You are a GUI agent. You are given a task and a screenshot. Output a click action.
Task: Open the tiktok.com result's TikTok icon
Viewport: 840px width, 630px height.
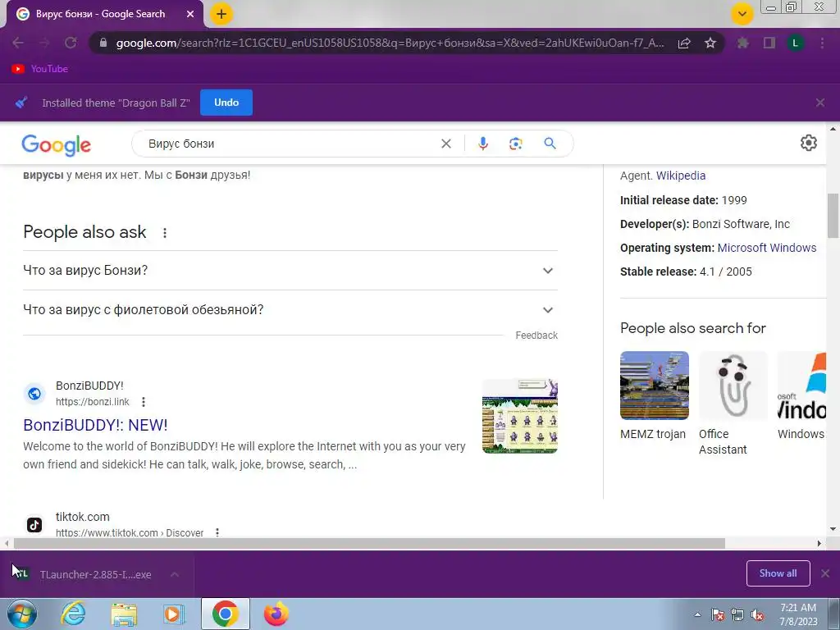34,524
